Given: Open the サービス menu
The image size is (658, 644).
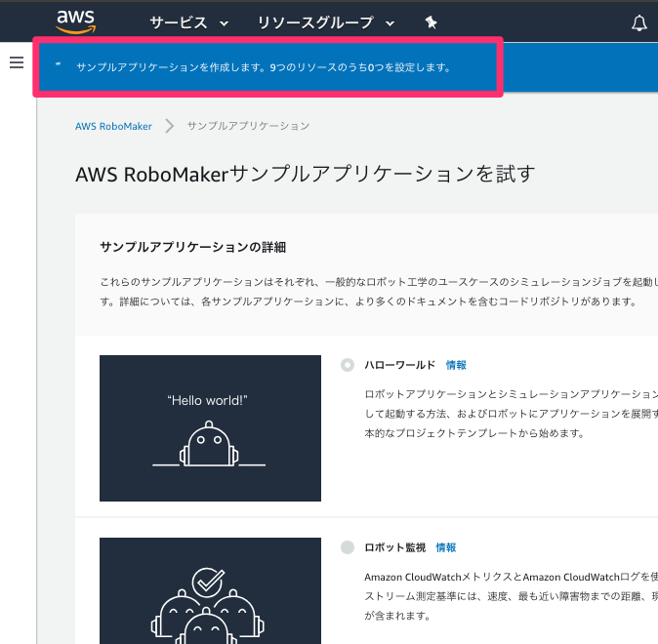Looking at the screenshot, I should point(179,22).
